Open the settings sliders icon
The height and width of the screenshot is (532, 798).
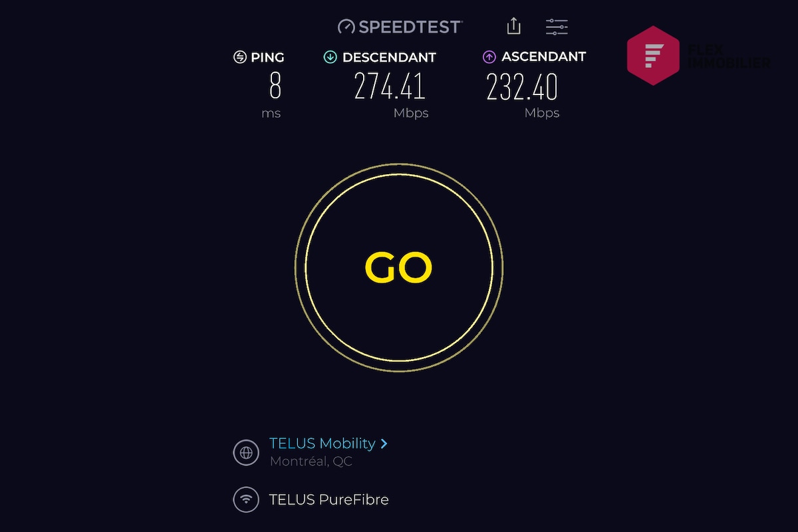[x=557, y=27]
